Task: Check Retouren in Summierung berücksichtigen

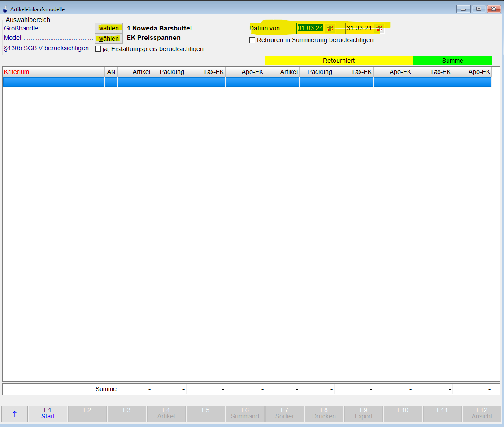Action: click(252, 40)
